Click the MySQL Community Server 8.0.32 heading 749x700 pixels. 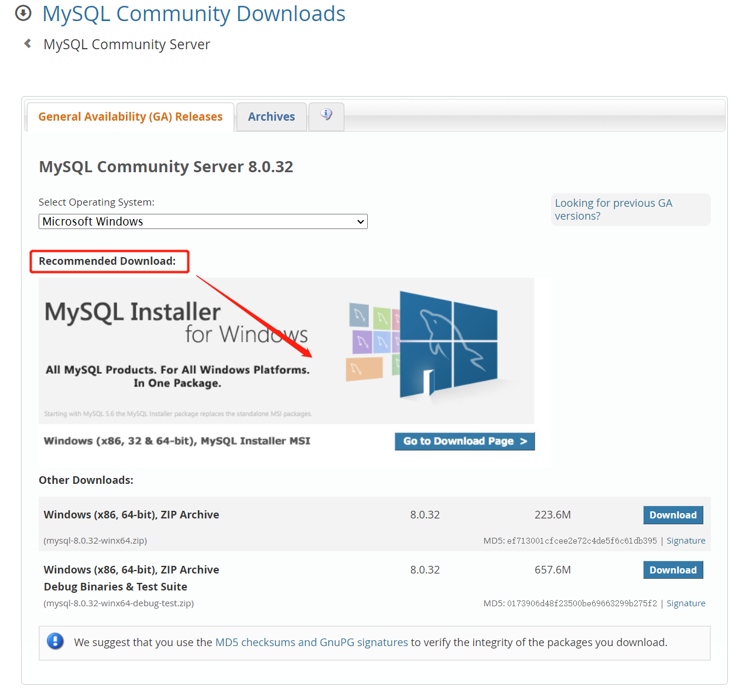(166, 167)
